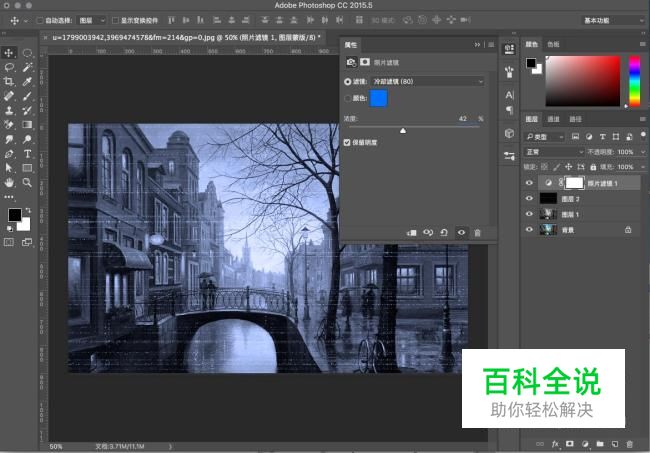650x453 pixels.
Task: Switch to the 通道 channels tab
Action: (553, 119)
